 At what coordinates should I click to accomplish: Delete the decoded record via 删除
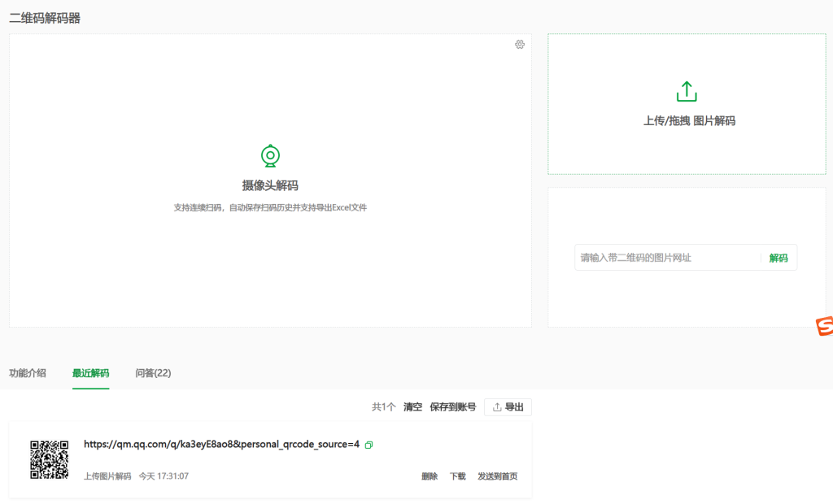coord(430,476)
